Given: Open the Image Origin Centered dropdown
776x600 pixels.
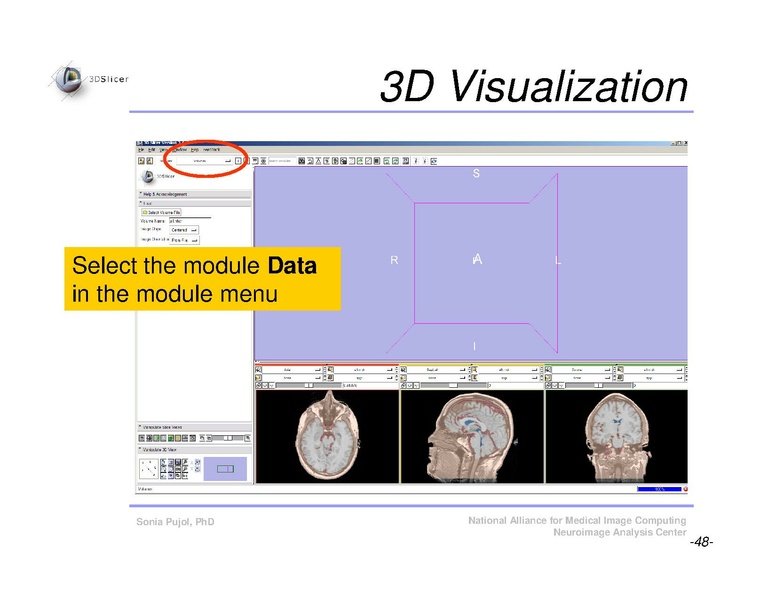Looking at the screenshot, I should (184, 230).
